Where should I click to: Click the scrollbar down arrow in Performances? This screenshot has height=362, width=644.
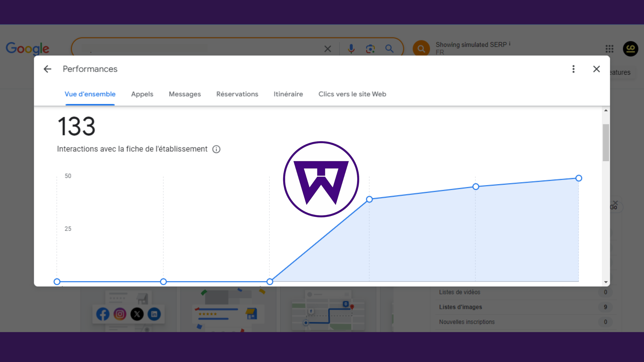pos(606,282)
